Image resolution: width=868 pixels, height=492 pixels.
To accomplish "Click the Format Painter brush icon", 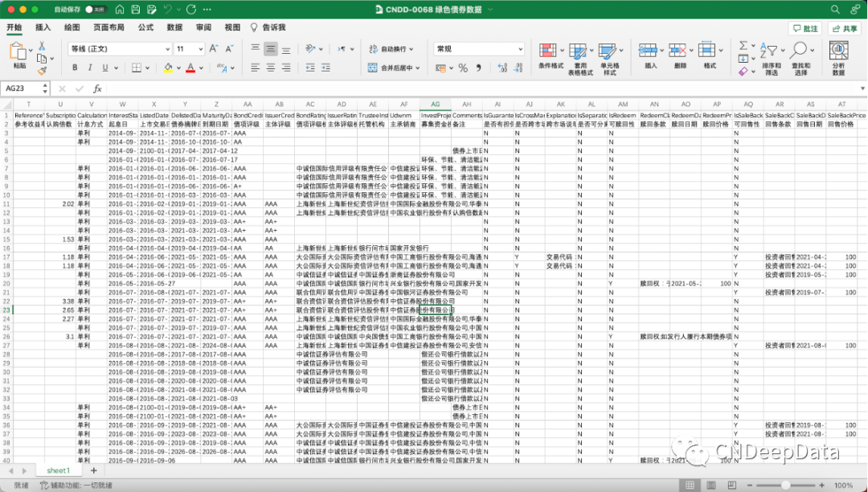I will click(42, 71).
